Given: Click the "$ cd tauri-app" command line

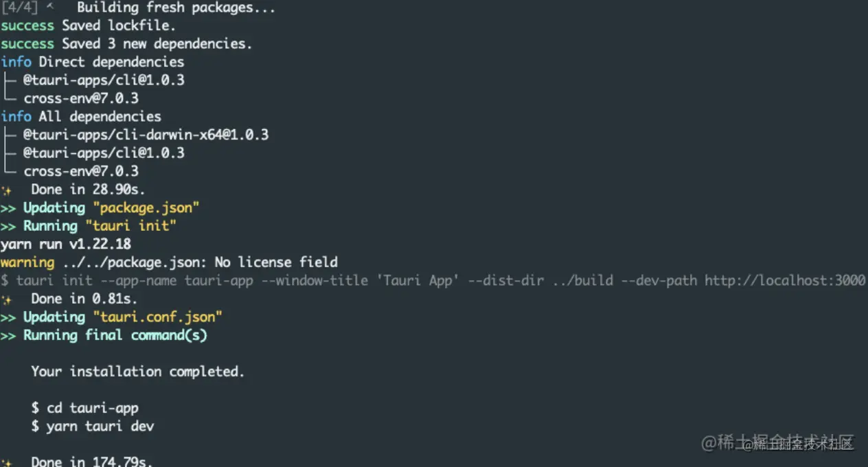Looking at the screenshot, I should click(x=85, y=408).
